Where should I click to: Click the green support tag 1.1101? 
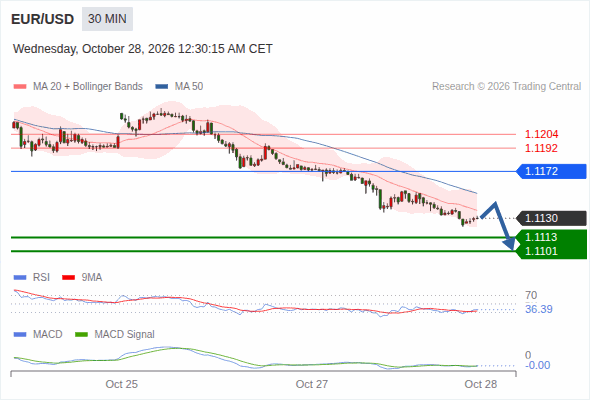click(x=552, y=251)
